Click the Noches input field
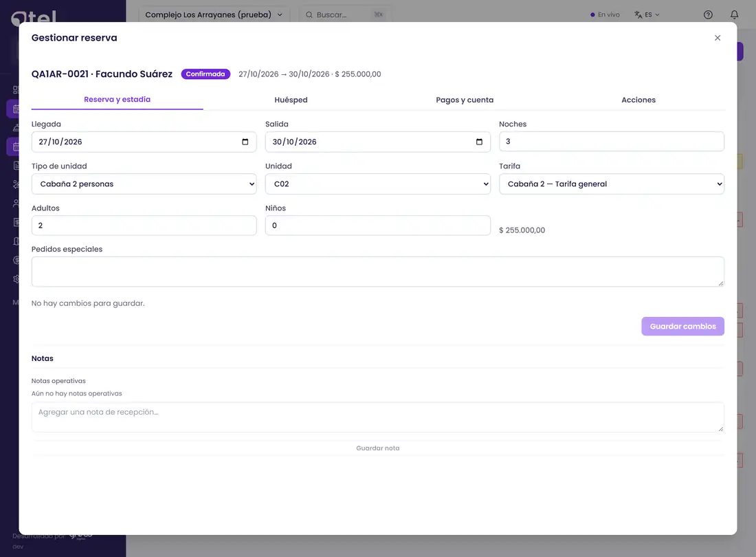 pyautogui.click(x=612, y=141)
